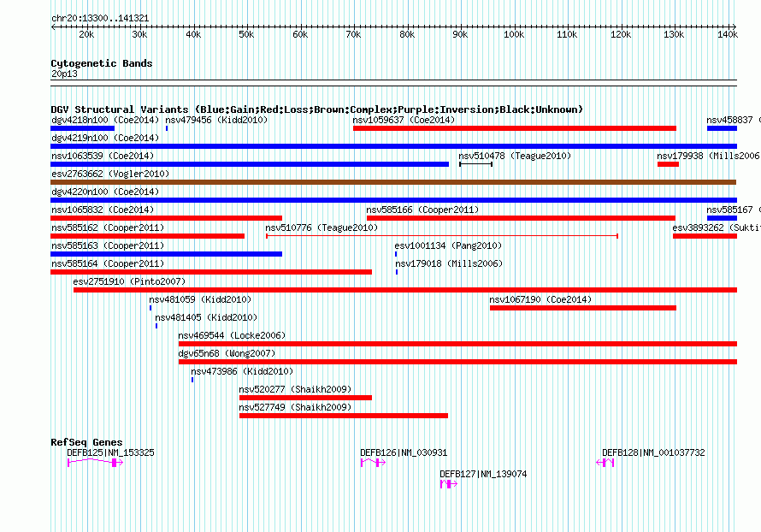The width and height of the screenshot is (761, 532).
Task: Click the nsv469544 red bar
Action: pos(457,344)
